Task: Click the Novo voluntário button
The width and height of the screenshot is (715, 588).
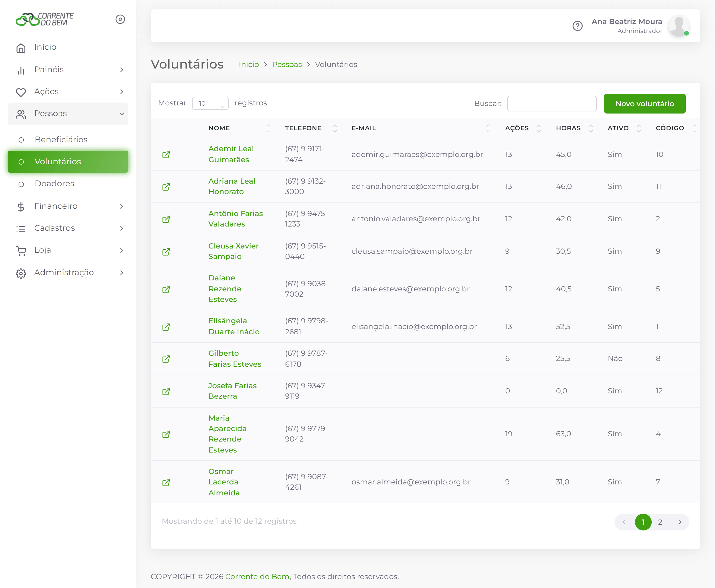Action: 645,104
